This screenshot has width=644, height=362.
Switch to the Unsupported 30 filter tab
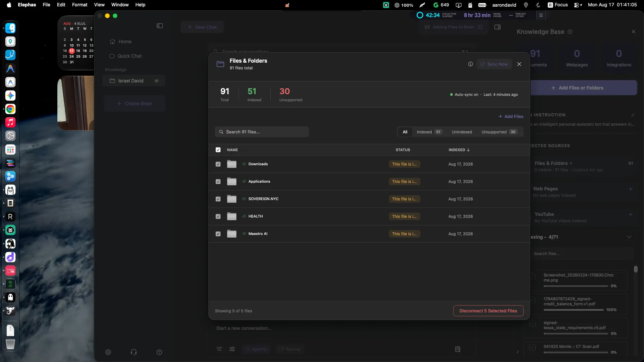click(499, 132)
